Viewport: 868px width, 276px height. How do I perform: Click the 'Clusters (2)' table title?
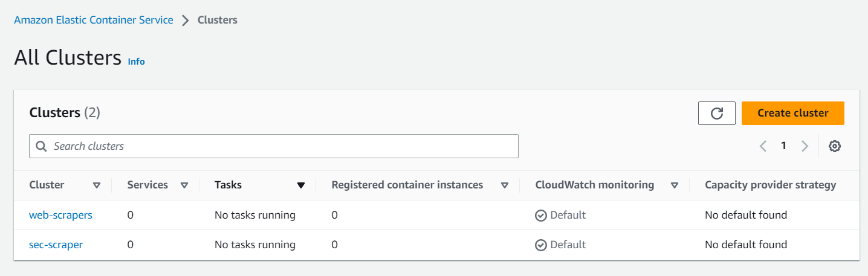[65, 112]
